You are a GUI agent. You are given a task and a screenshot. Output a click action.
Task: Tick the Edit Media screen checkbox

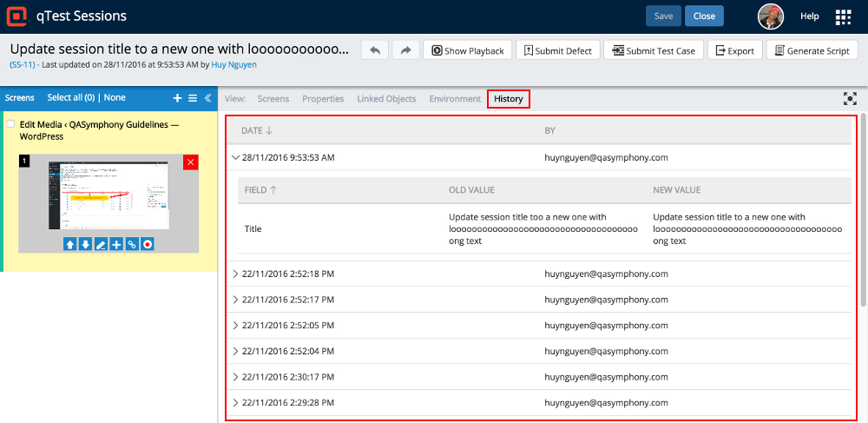[10, 124]
